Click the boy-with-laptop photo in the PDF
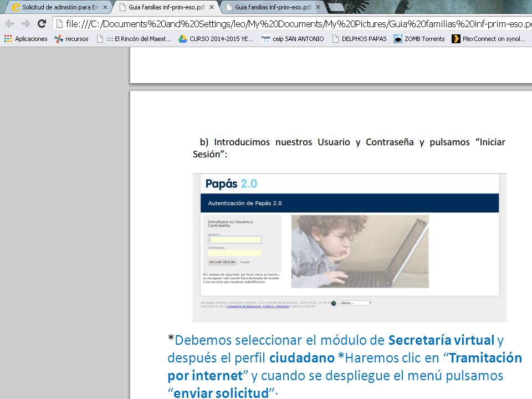The width and height of the screenshot is (532, 399). [x=360, y=252]
